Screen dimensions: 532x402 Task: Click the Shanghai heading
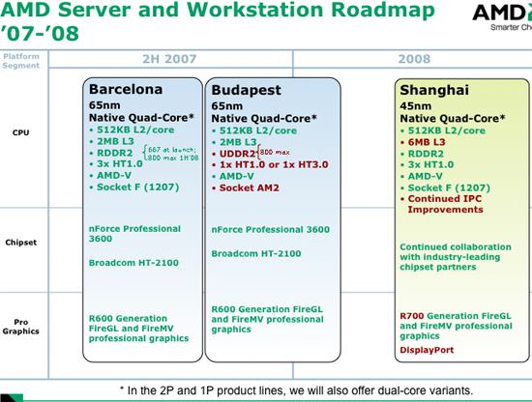pyautogui.click(x=434, y=90)
